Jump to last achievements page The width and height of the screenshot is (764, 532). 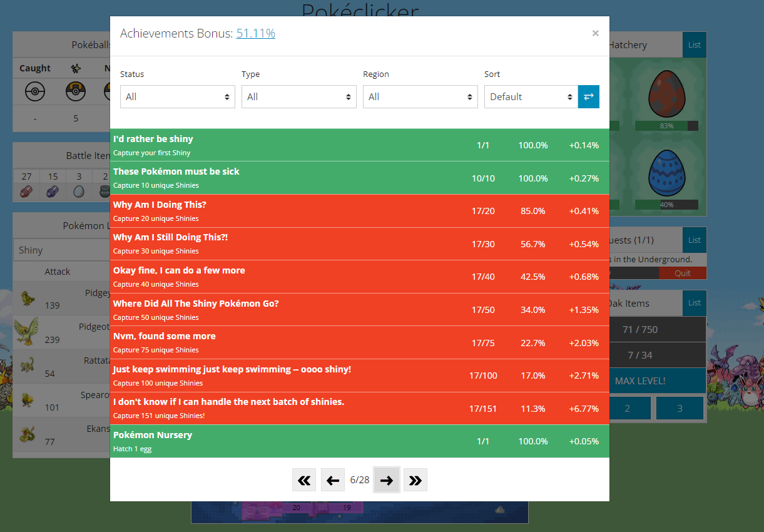pos(415,480)
